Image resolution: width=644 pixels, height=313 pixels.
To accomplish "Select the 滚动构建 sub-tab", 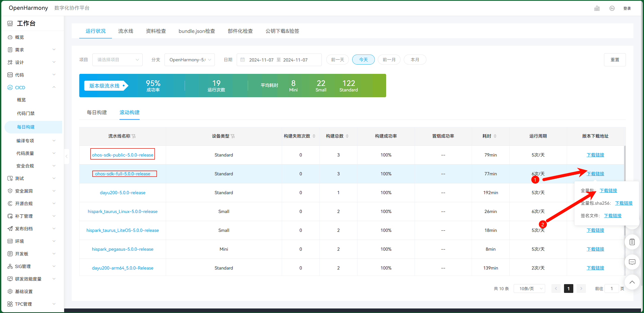I will coord(130,112).
